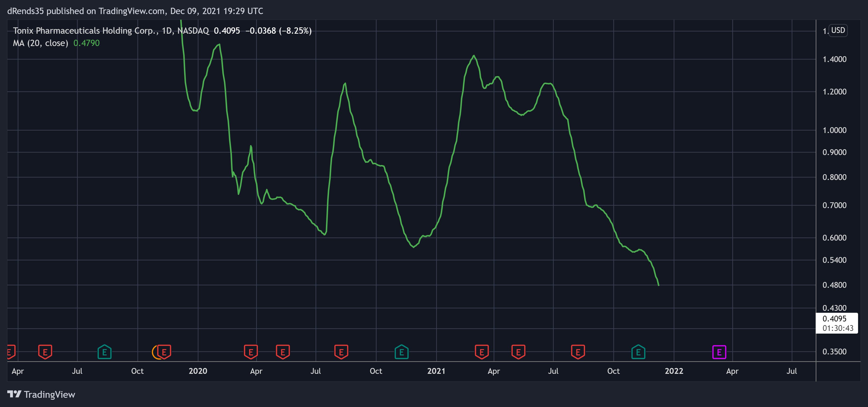Image resolution: width=868 pixels, height=407 pixels.
Task: Click the 1.4000 price axis label
Action: [x=834, y=59]
